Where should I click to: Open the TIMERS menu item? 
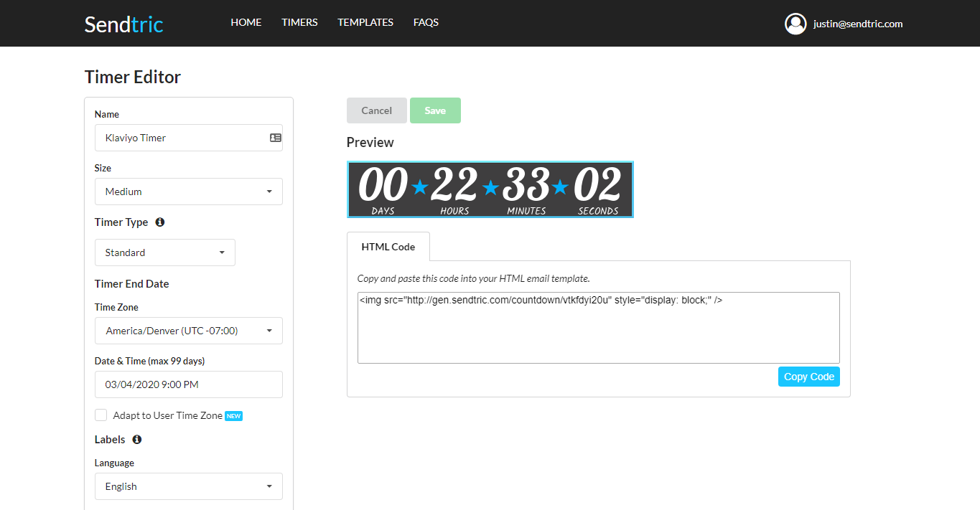(x=299, y=22)
